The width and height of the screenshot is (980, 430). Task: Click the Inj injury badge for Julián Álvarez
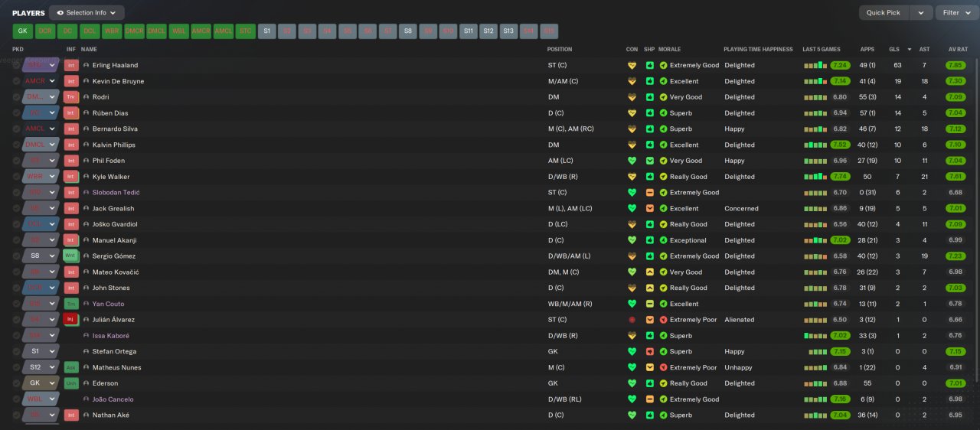point(71,320)
